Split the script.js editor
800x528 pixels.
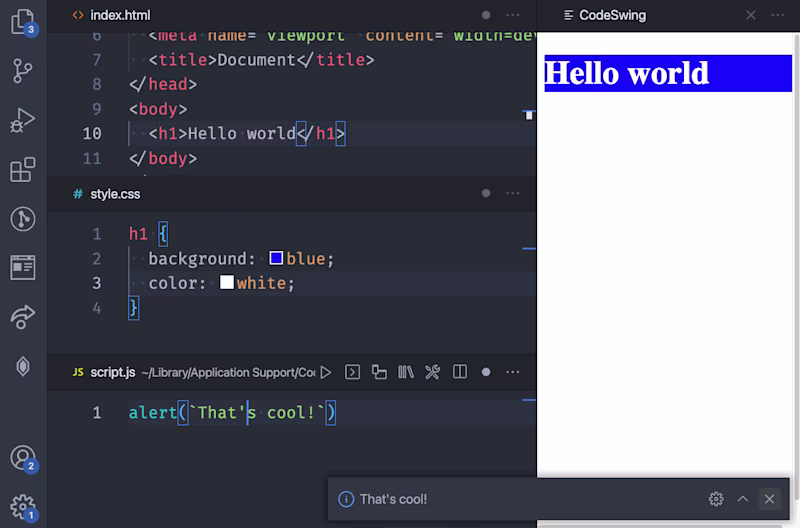[460, 372]
